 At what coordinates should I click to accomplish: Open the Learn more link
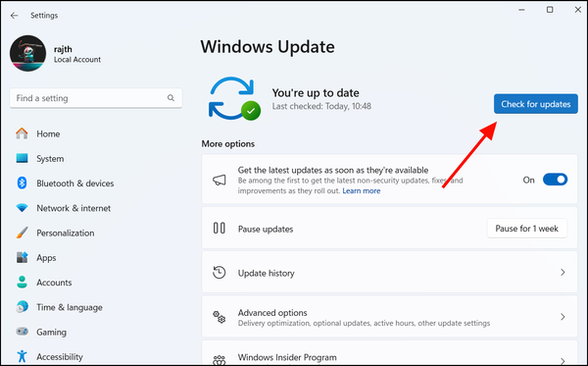[x=361, y=191]
